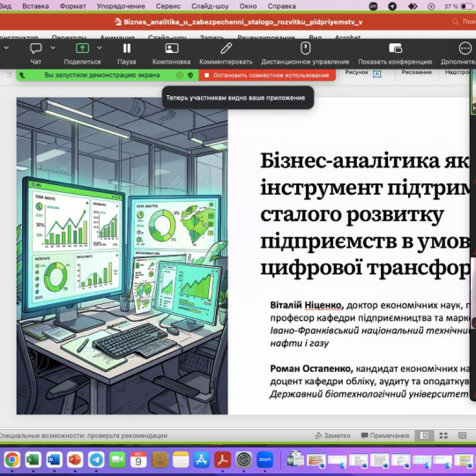Toggle the Примечания comments pane

point(385,435)
